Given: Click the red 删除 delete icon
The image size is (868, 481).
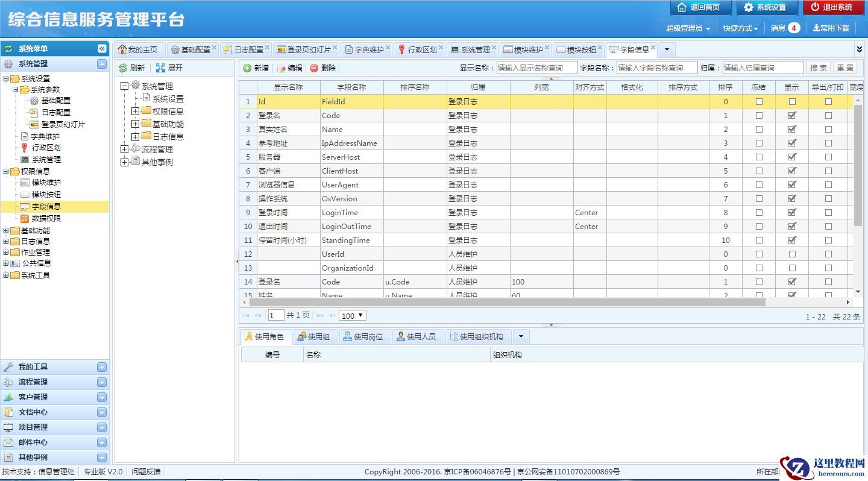Looking at the screenshot, I should tap(314, 68).
